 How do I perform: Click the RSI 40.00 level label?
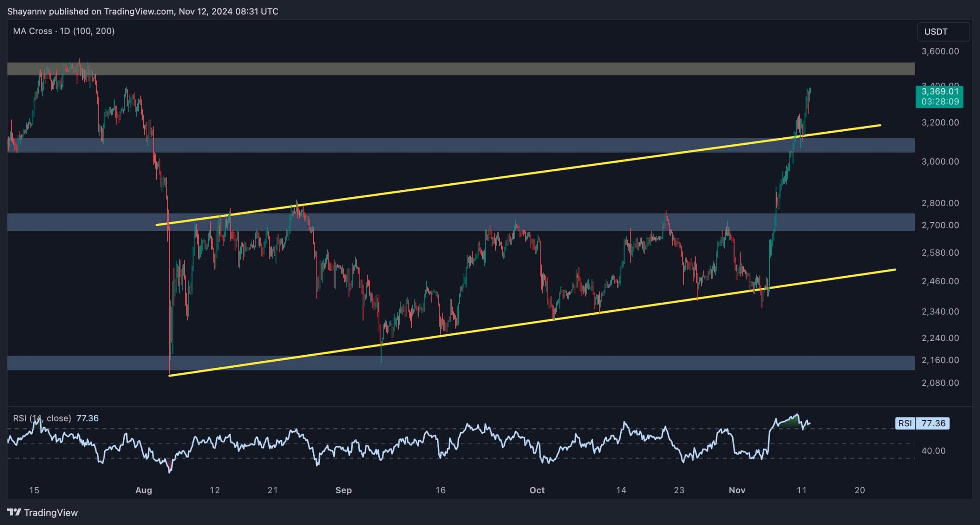(933, 451)
